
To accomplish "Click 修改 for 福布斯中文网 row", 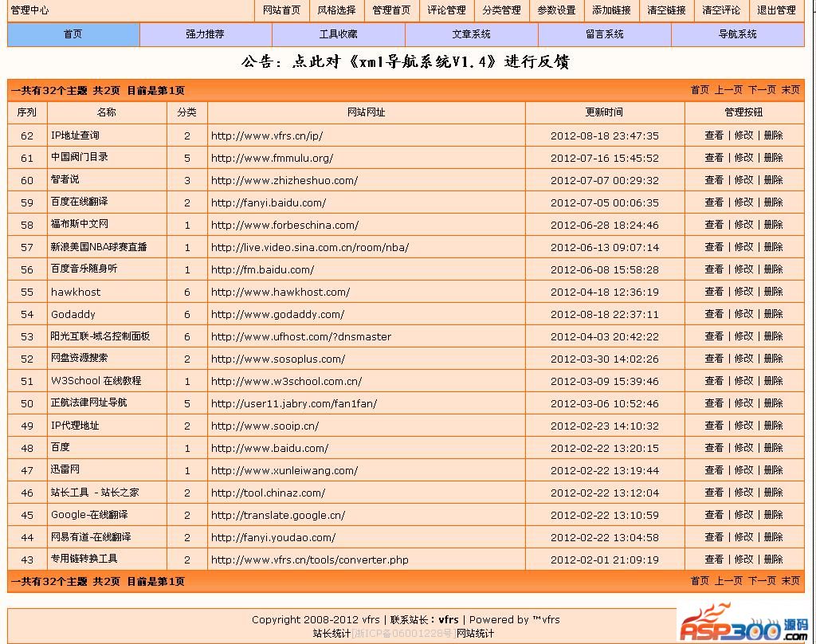I will [743, 225].
